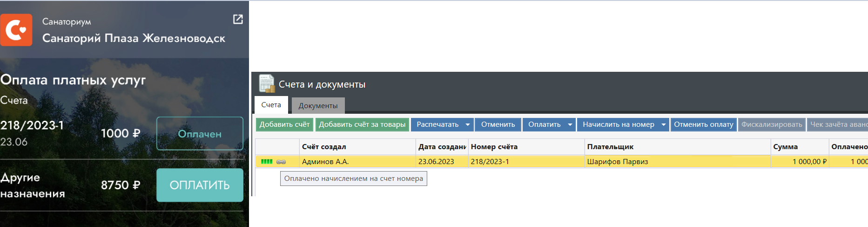Click the Sanatorium orange heart logo
Screen dimensions: 868x227
(16, 30)
